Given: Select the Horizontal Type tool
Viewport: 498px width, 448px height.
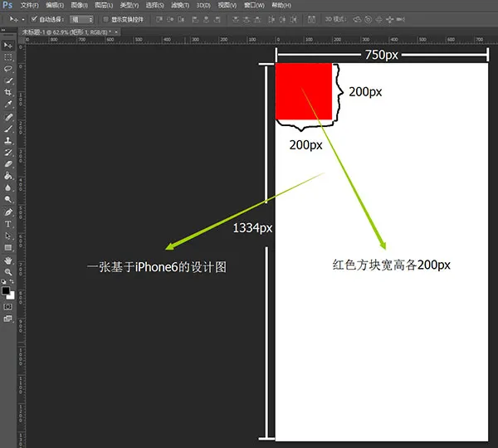Looking at the screenshot, I should tap(8, 224).
